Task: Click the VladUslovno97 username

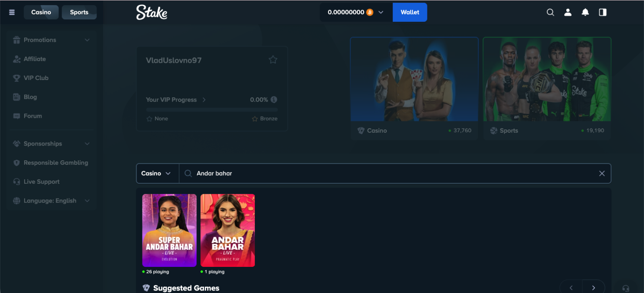Action: pyautogui.click(x=173, y=60)
